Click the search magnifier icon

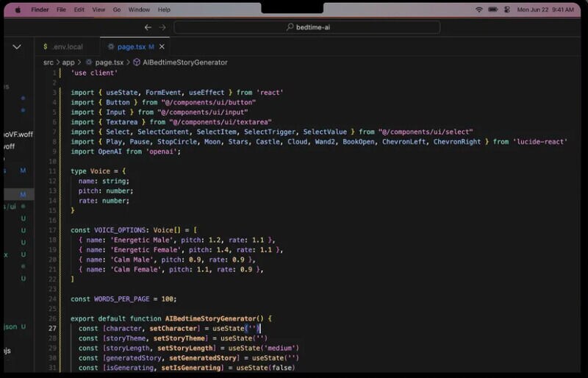point(290,27)
